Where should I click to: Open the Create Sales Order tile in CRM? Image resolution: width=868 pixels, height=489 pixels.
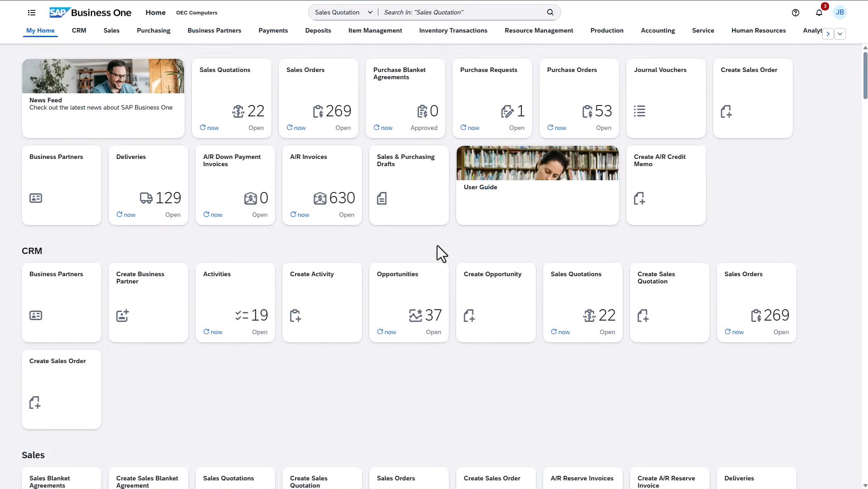pyautogui.click(x=62, y=389)
